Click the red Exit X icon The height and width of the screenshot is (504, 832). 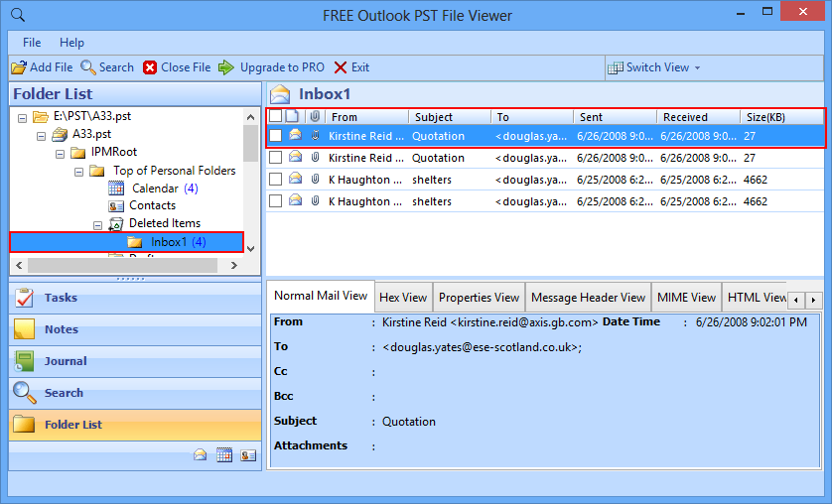[341, 67]
